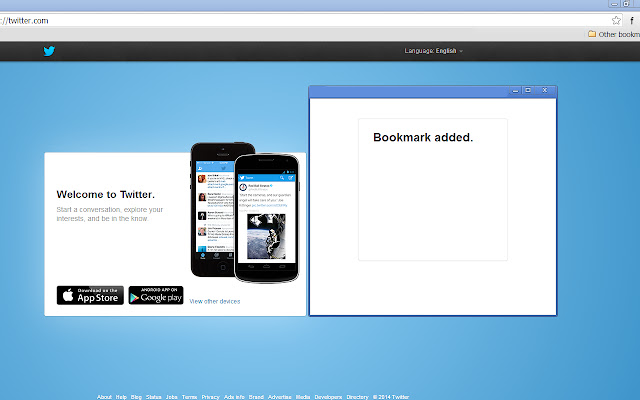Click the 'f' extension icon in browser toolbar
Image resolution: width=640 pixels, height=400 pixels.
pos(632,20)
